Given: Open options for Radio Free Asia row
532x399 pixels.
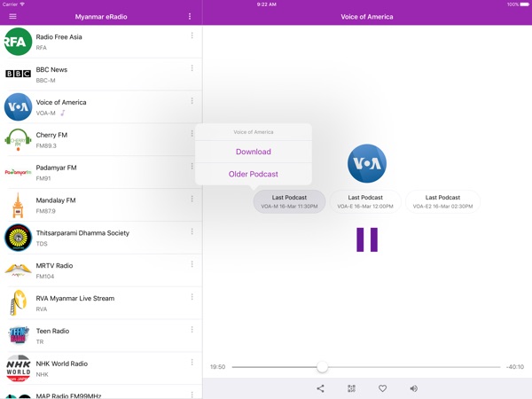Looking at the screenshot, I should point(192,35).
